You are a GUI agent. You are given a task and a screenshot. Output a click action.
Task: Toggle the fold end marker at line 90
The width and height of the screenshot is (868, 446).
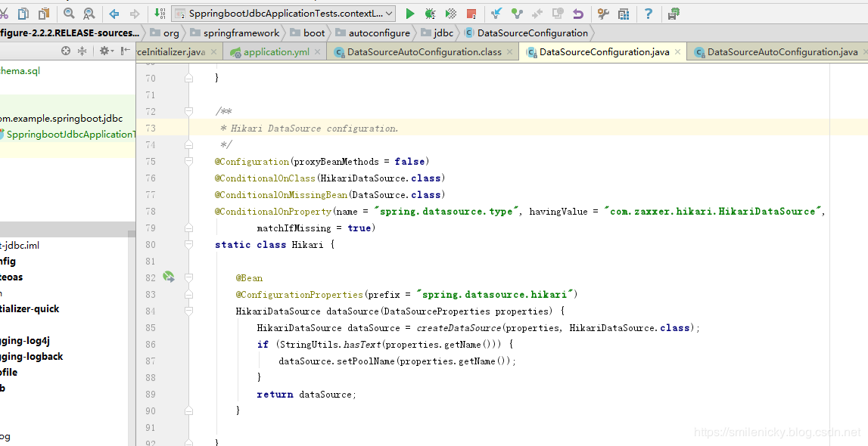point(188,410)
